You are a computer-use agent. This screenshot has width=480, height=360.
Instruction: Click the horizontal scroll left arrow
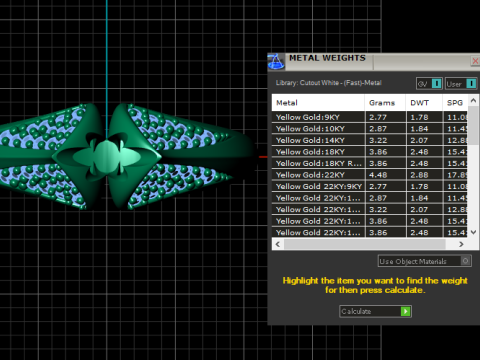(278, 244)
